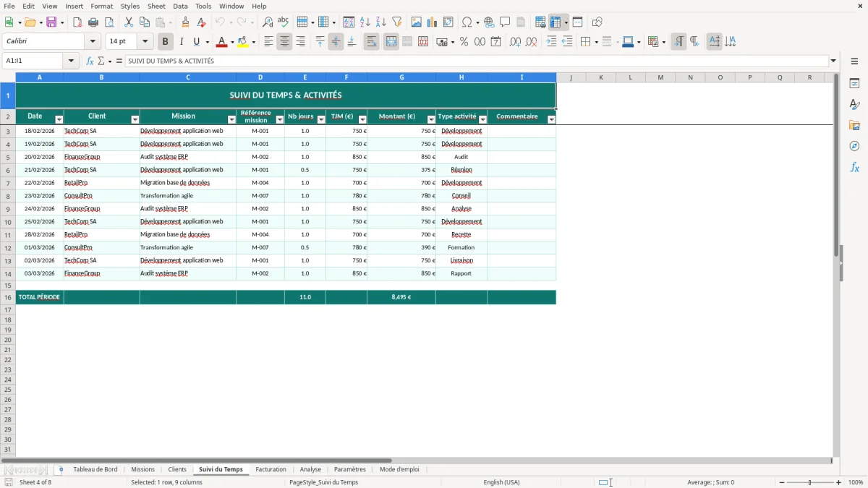Image resolution: width=868 pixels, height=488 pixels.
Task: Open the Commentaire column filter dropdown
Action: pos(552,119)
